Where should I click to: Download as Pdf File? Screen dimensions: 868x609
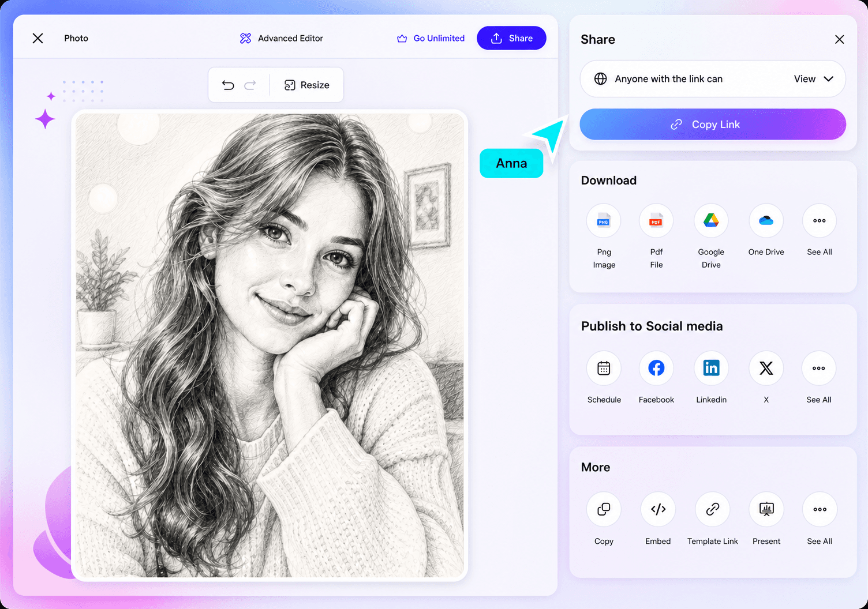pyautogui.click(x=656, y=221)
